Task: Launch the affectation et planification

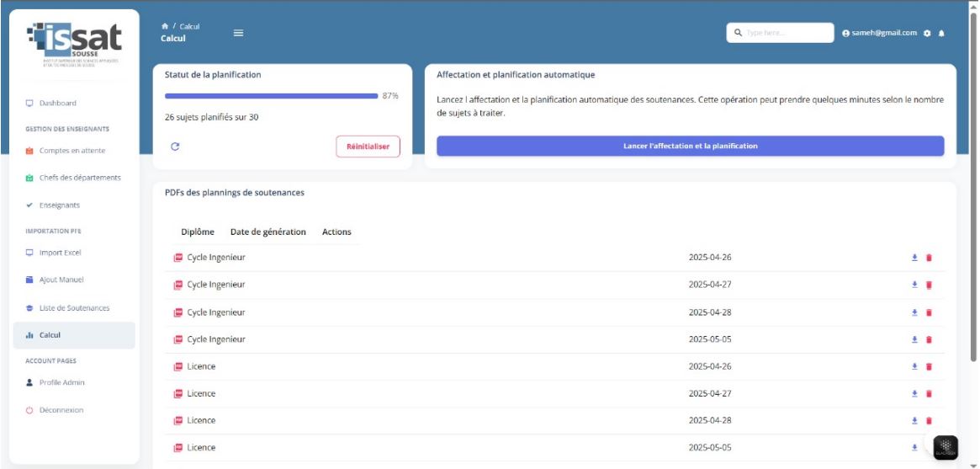Action: (690, 146)
